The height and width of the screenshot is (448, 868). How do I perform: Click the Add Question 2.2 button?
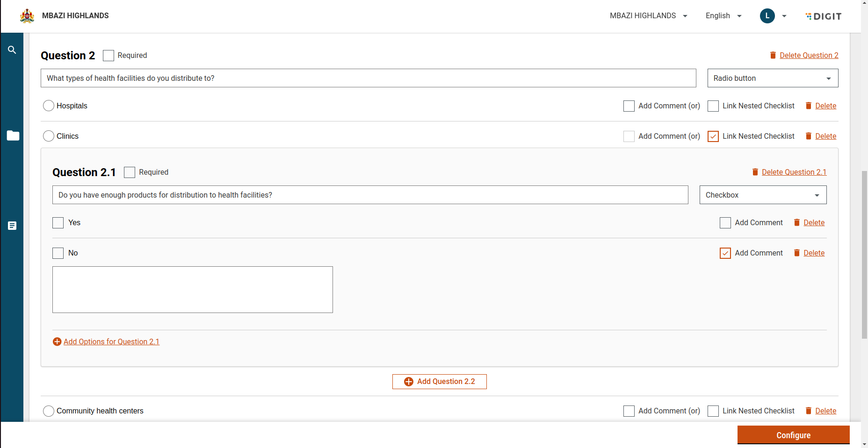(439, 382)
